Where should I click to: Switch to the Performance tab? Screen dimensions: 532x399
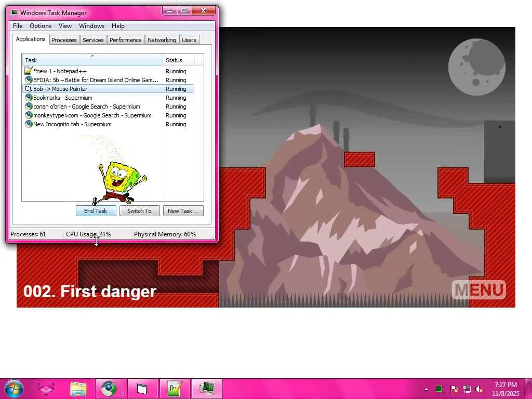(x=125, y=40)
